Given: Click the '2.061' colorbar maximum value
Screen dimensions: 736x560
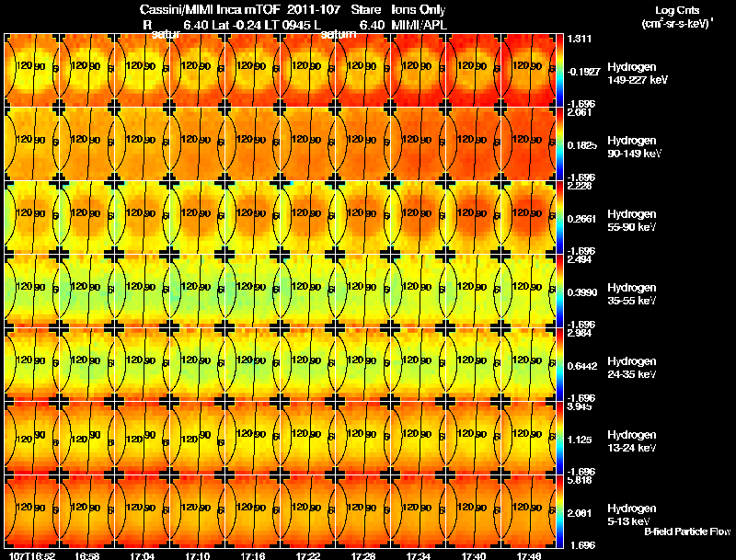Looking at the screenshot, I should (x=580, y=112).
